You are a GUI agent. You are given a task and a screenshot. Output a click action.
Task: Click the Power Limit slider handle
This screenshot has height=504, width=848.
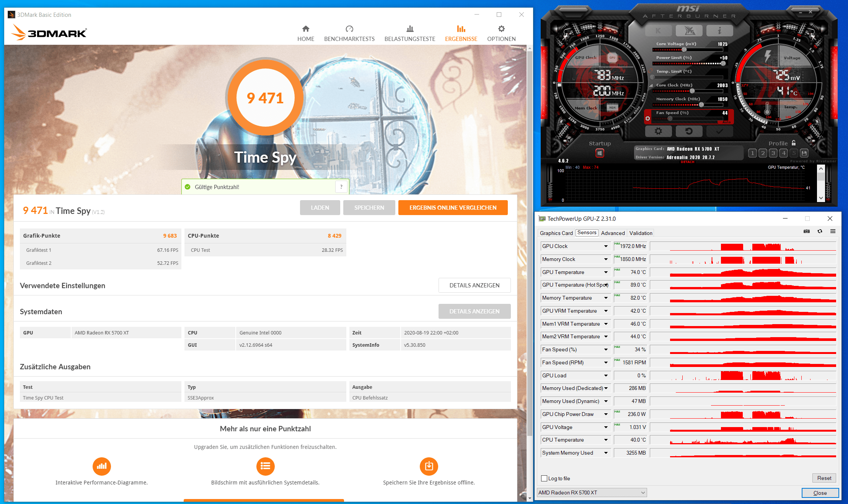click(723, 64)
